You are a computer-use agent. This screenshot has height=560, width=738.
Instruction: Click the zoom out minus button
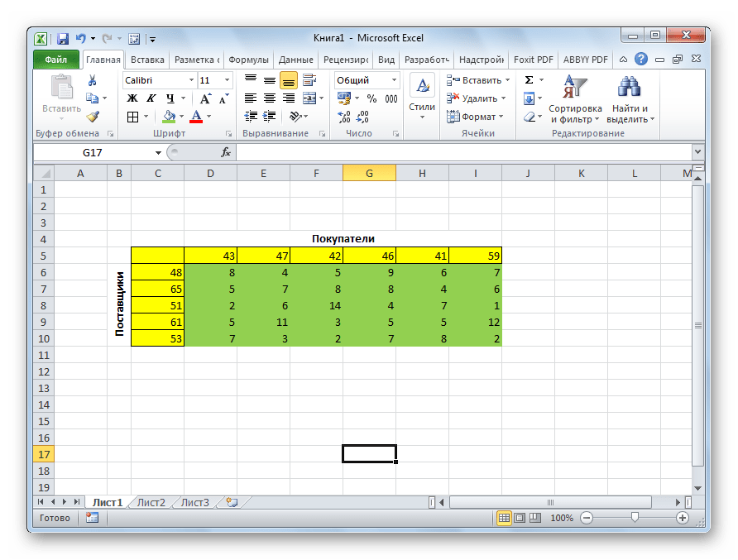(587, 518)
